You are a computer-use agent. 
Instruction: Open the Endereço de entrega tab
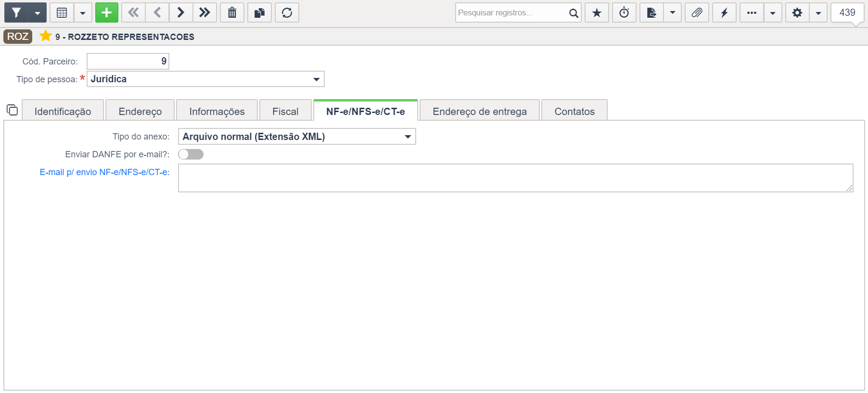[480, 112]
